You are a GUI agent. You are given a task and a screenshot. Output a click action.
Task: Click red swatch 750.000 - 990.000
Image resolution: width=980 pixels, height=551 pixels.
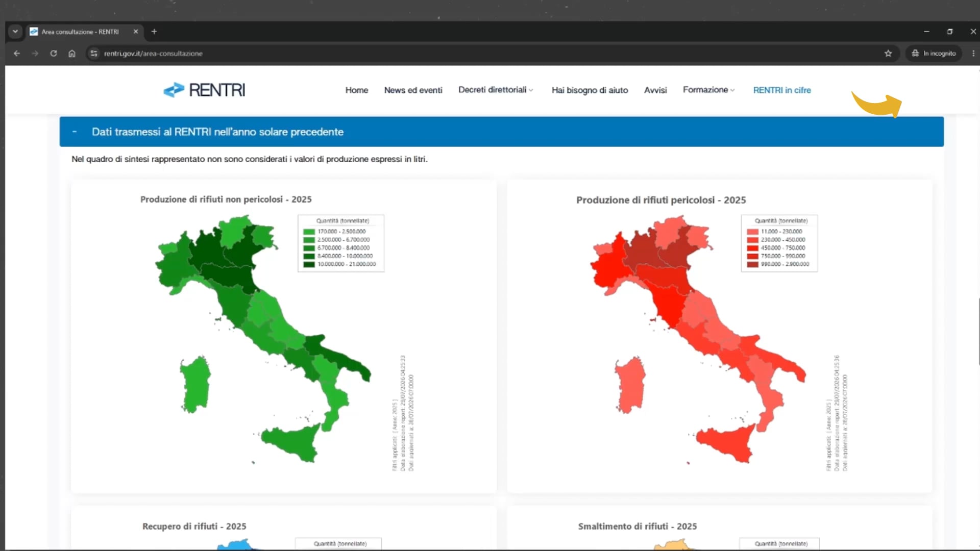click(752, 256)
